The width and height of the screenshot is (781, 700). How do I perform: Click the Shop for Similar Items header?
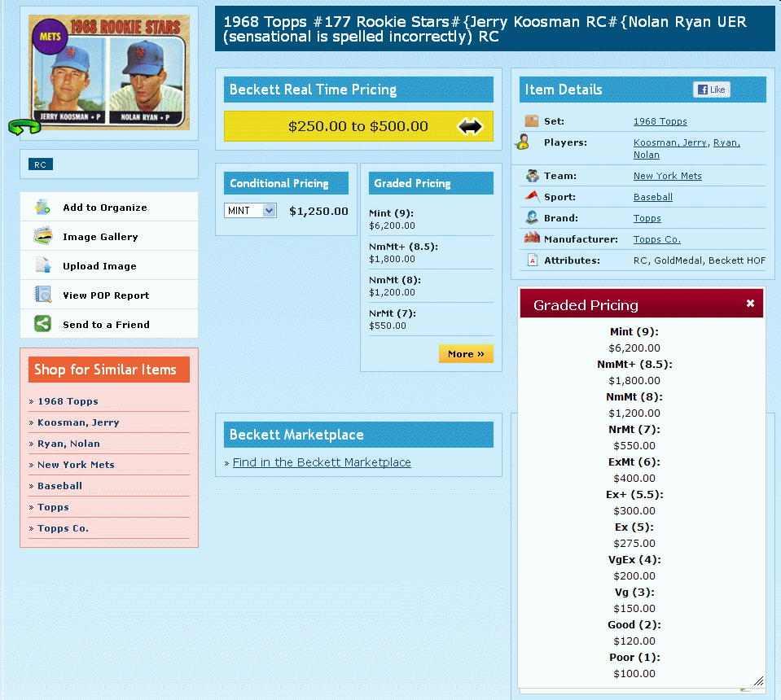[109, 370]
